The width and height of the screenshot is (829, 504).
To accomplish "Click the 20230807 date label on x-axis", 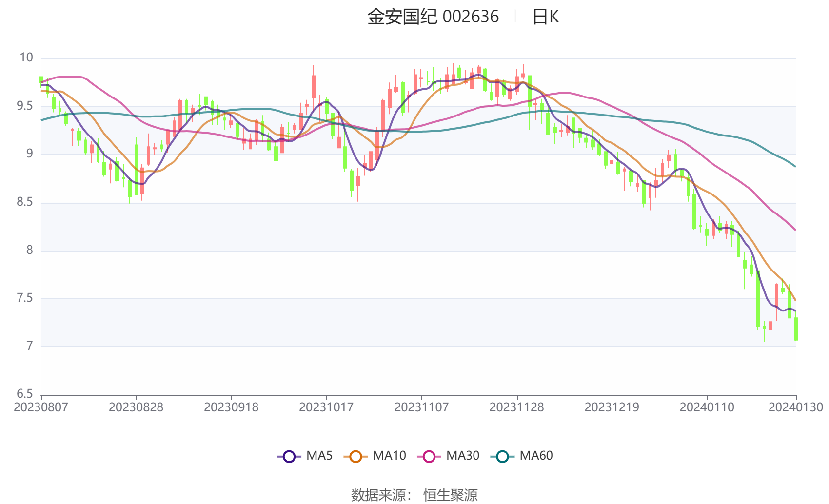I will pyautogui.click(x=41, y=407).
